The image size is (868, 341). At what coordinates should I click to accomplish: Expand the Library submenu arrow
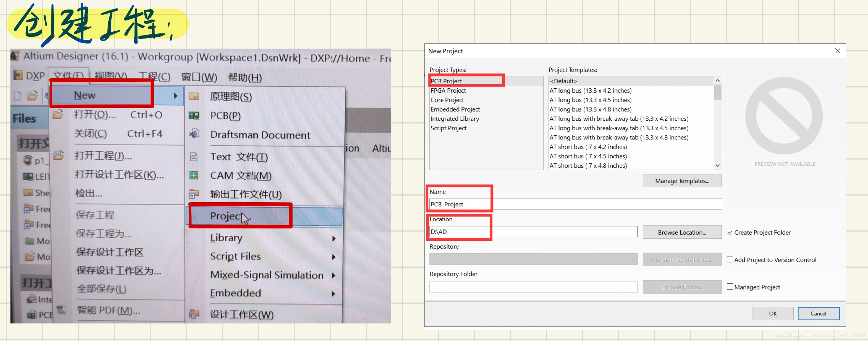coord(334,239)
